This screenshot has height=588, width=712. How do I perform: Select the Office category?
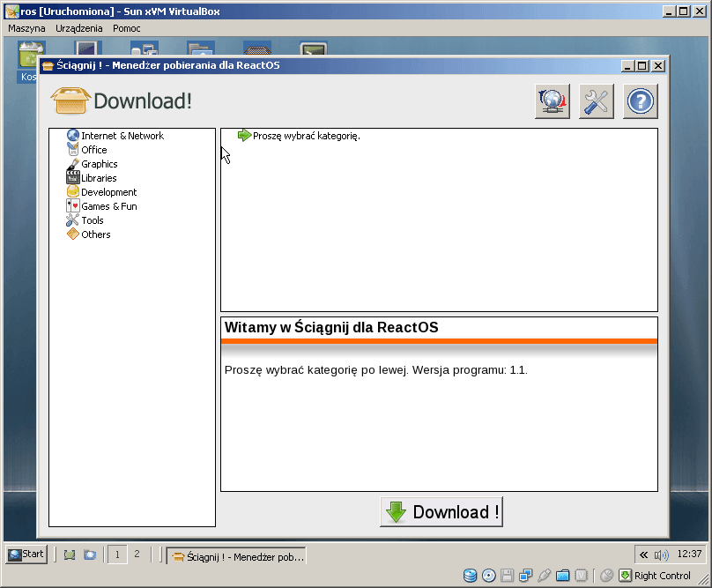click(93, 150)
